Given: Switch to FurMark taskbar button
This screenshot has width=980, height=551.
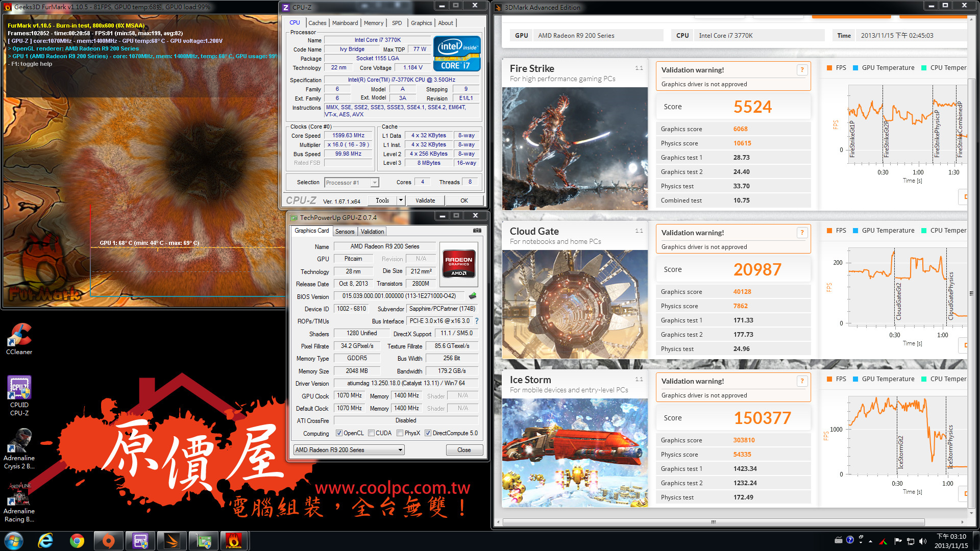Looking at the screenshot, I should [234, 541].
